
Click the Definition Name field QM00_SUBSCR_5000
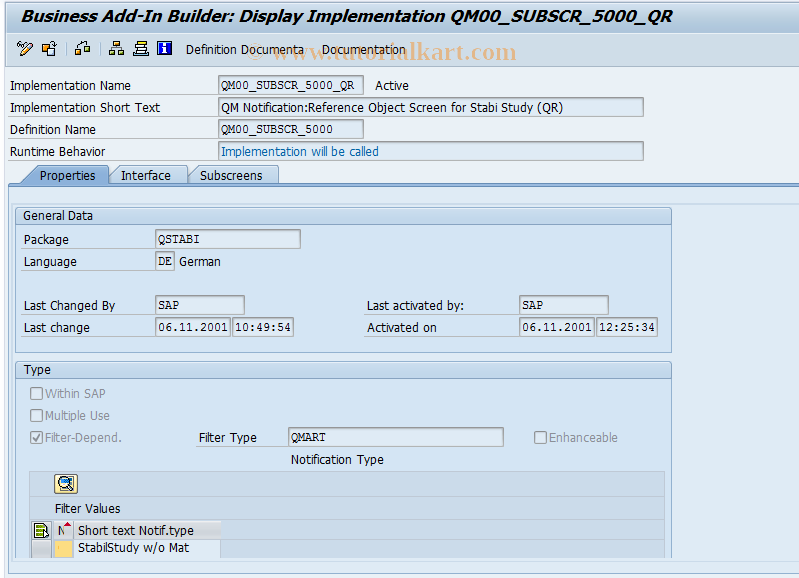tap(291, 129)
